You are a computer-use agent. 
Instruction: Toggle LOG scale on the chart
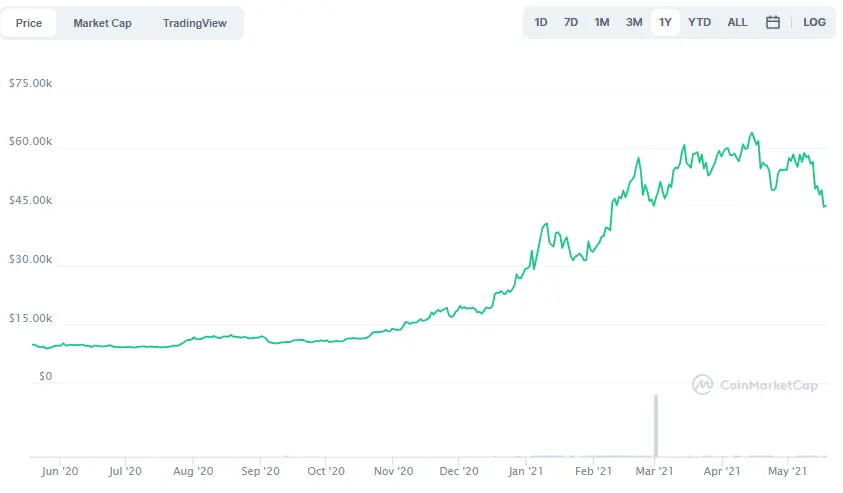click(814, 23)
